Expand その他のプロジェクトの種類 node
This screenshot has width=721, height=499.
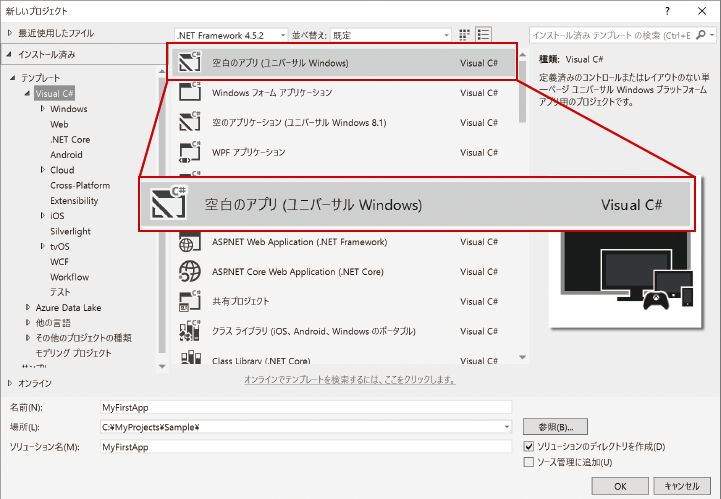click(28, 338)
